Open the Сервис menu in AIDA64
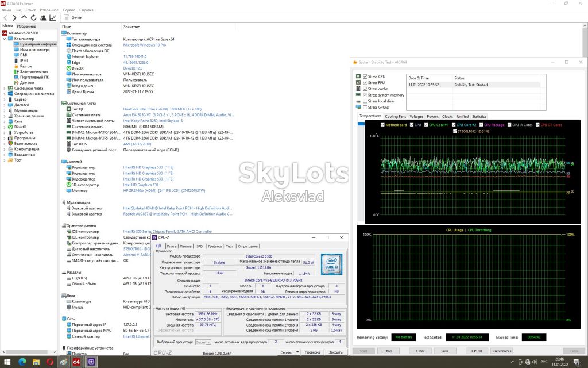 point(69,10)
